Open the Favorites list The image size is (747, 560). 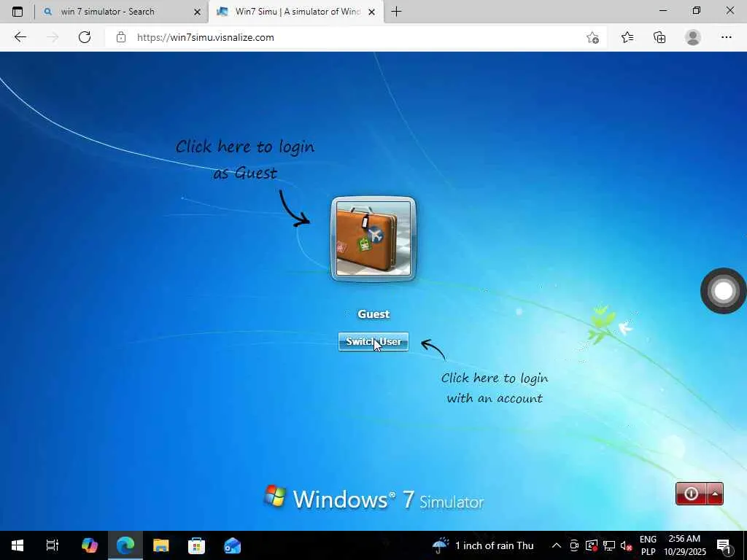(x=627, y=37)
